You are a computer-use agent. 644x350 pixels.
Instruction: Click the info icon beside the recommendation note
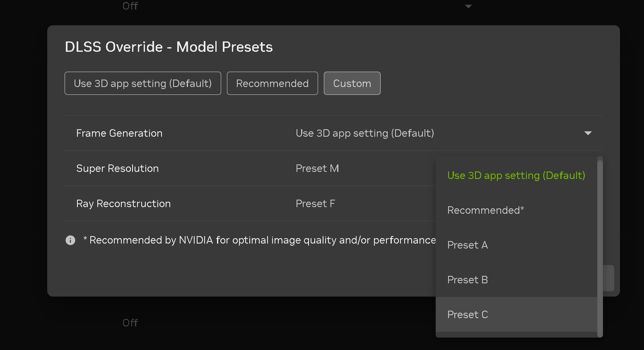tap(70, 240)
